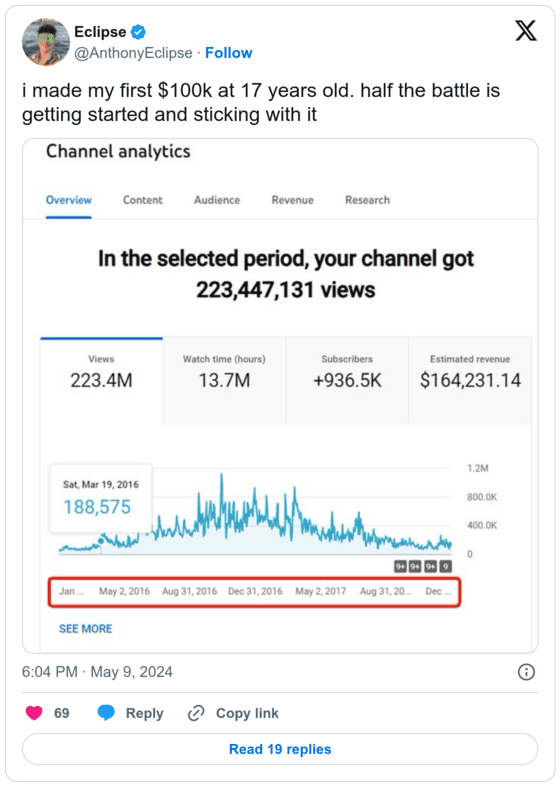Click the first 9+ video marker under the chart
The height and width of the screenshot is (786, 560).
pyautogui.click(x=401, y=566)
